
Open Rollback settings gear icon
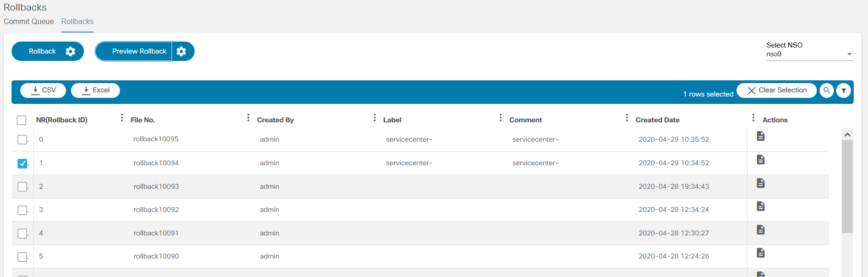click(71, 51)
